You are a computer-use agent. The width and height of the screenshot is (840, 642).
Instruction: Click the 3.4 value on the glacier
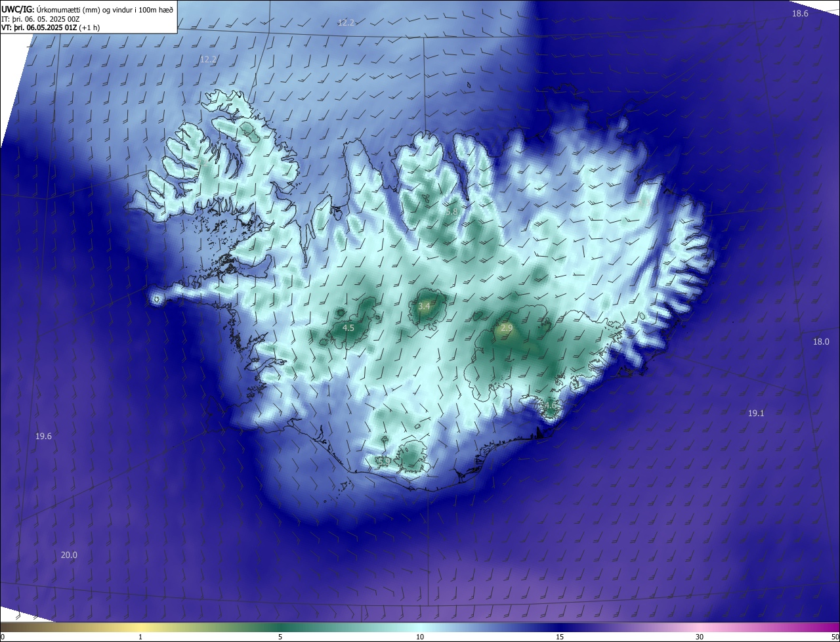click(x=424, y=306)
